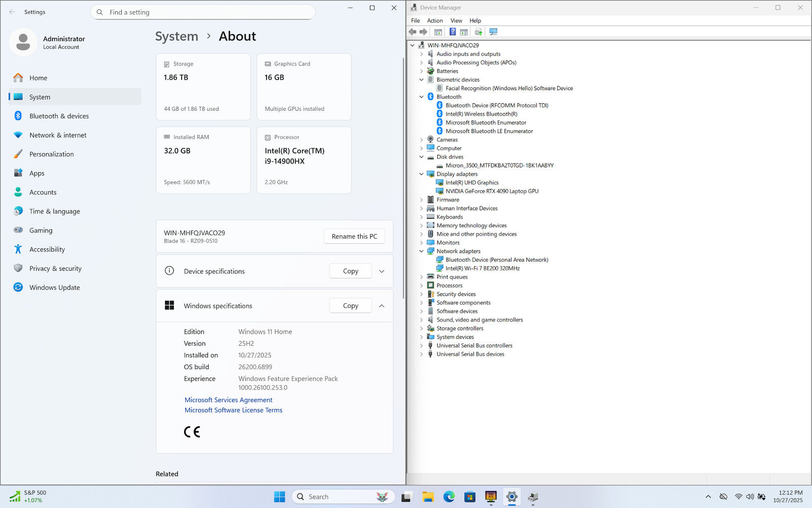Expand the Processors tree node
Image resolution: width=812 pixels, height=508 pixels.
pyautogui.click(x=421, y=285)
